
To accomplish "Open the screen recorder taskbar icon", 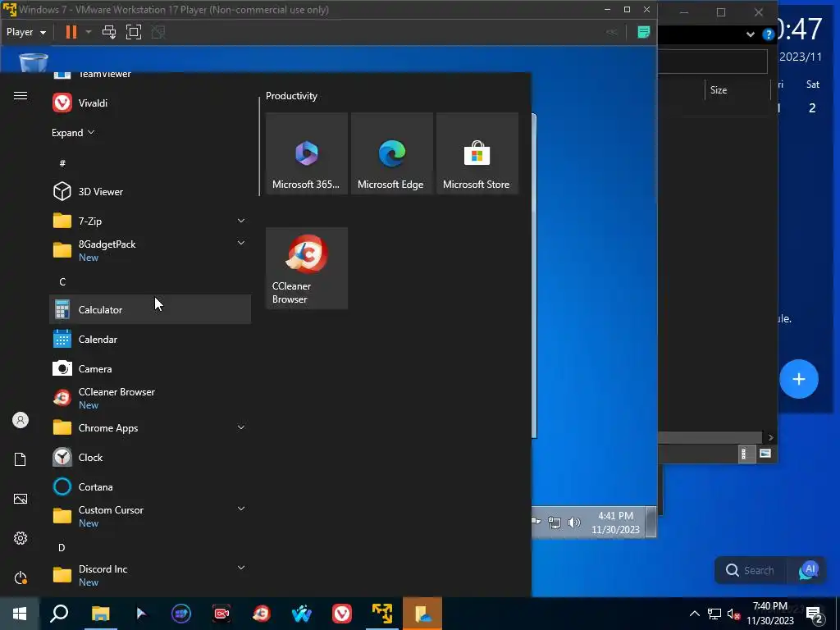I will [221, 614].
